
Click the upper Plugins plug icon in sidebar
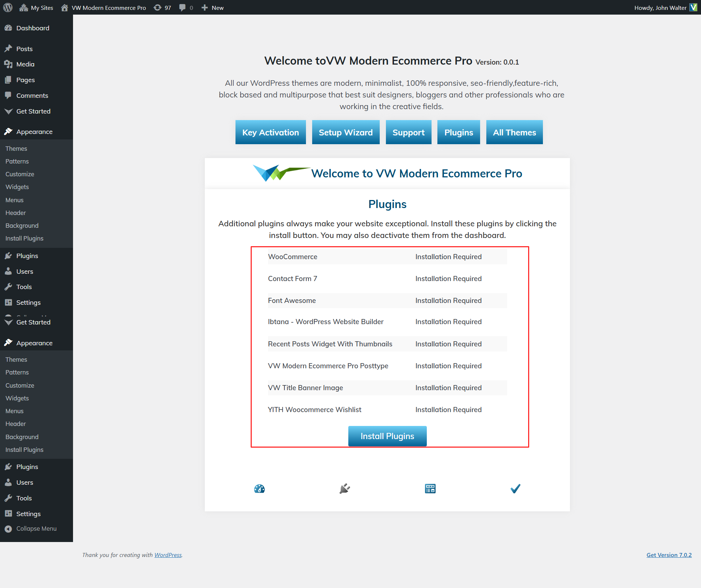8,256
